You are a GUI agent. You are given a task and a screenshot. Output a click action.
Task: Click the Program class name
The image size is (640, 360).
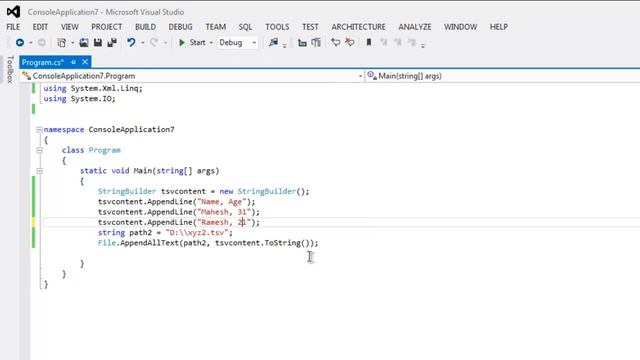pos(105,150)
